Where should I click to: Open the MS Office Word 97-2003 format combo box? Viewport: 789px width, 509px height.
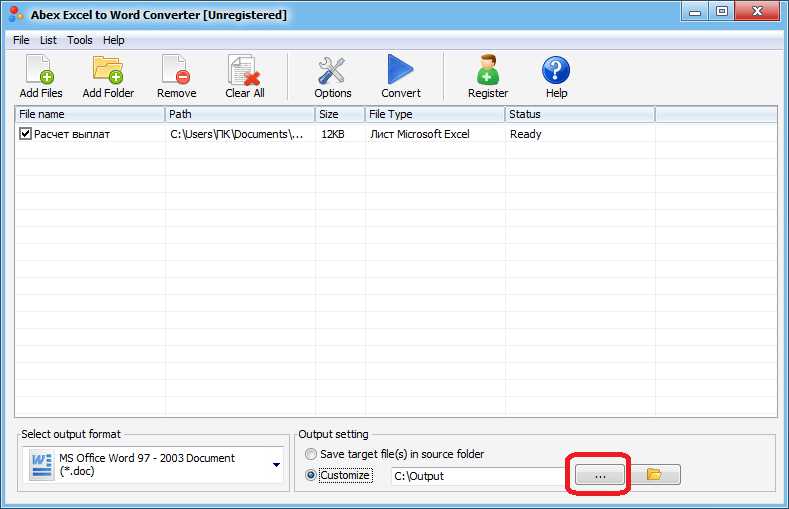point(153,465)
